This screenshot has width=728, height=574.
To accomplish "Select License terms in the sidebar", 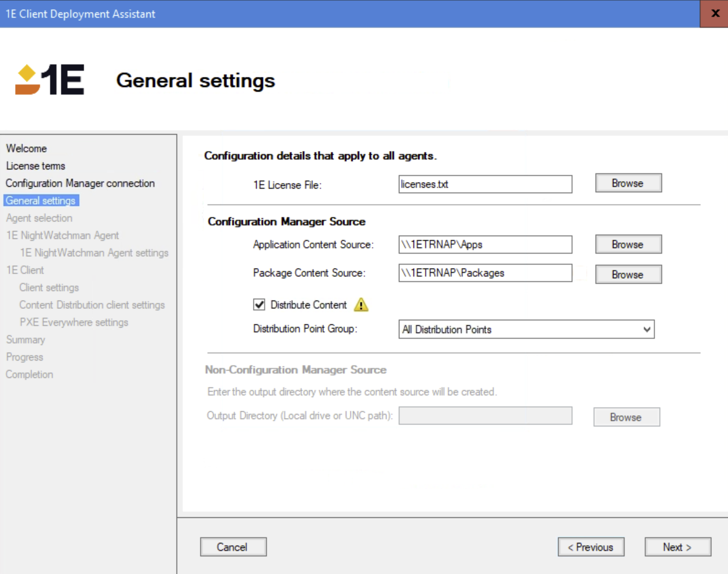I will click(x=36, y=166).
